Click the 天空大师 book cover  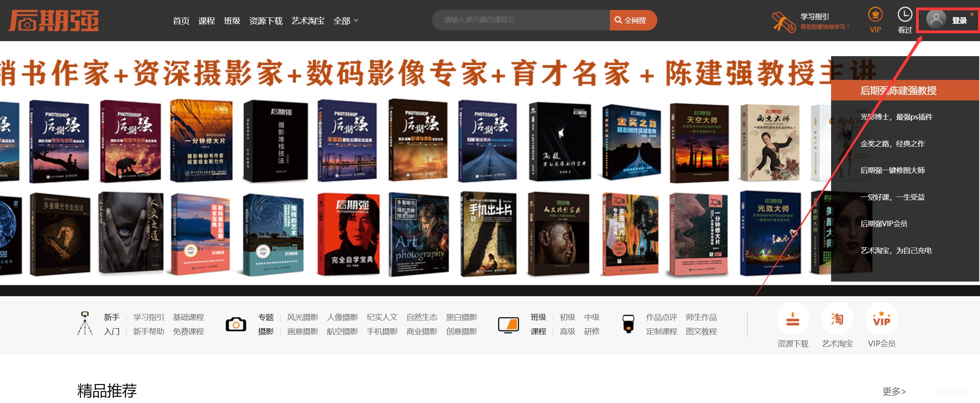pyautogui.click(x=699, y=143)
